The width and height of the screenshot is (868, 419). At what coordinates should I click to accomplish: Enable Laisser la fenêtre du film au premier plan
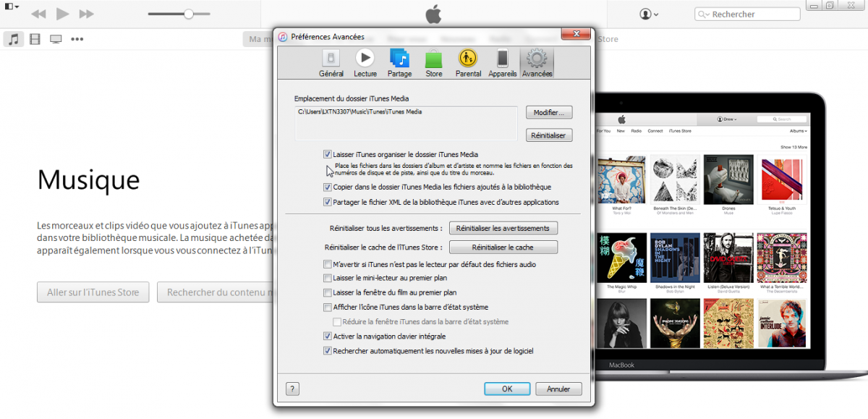[328, 292]
